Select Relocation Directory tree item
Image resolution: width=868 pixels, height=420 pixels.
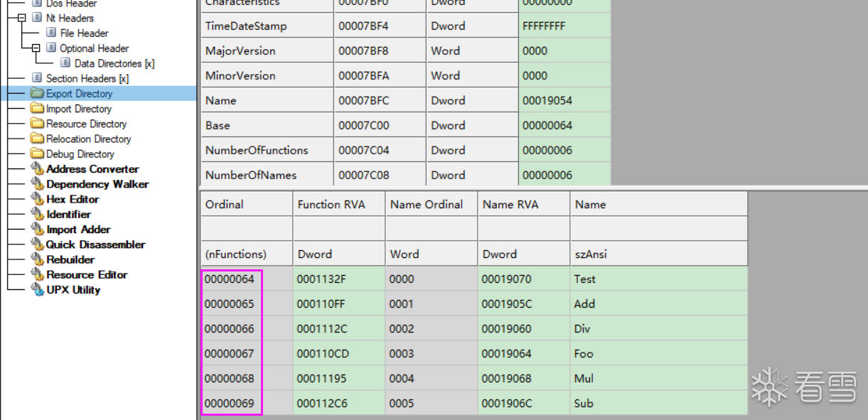click(x=89, y=139)
